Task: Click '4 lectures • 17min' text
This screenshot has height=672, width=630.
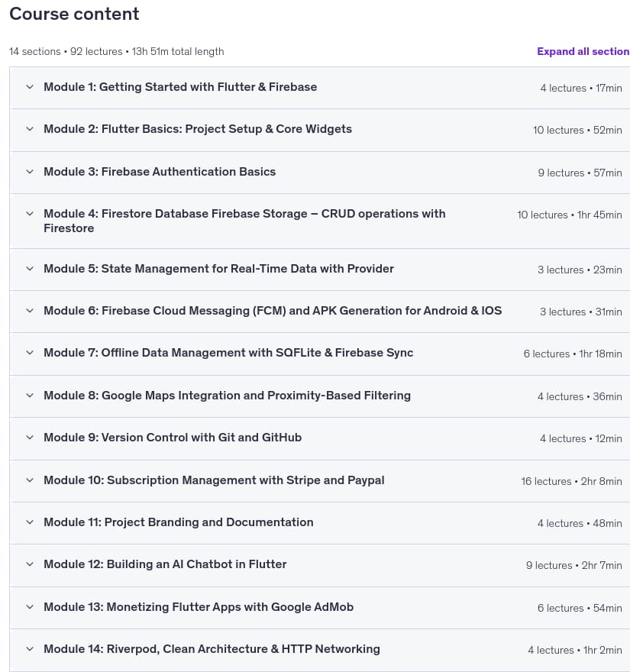Action: [x=580, y=89]
